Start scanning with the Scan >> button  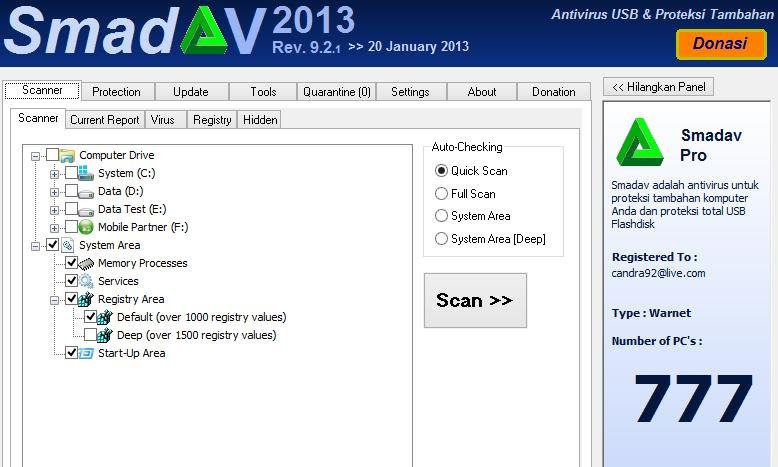pos(475,300)
